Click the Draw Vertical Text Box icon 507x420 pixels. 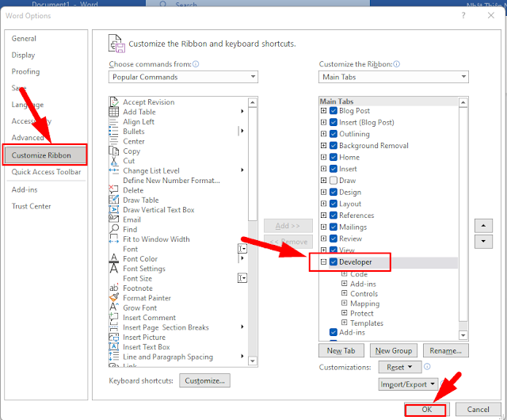pyautogui.click(x=114, y=210)
